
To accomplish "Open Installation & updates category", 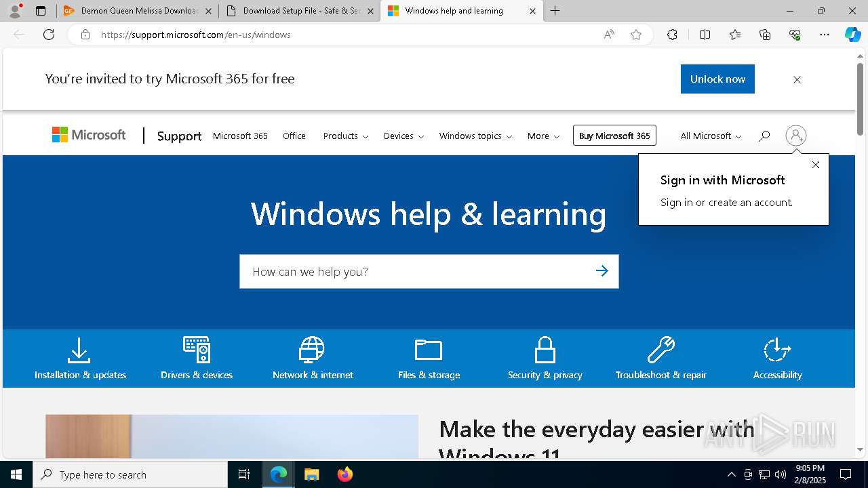I will point(80,359).
